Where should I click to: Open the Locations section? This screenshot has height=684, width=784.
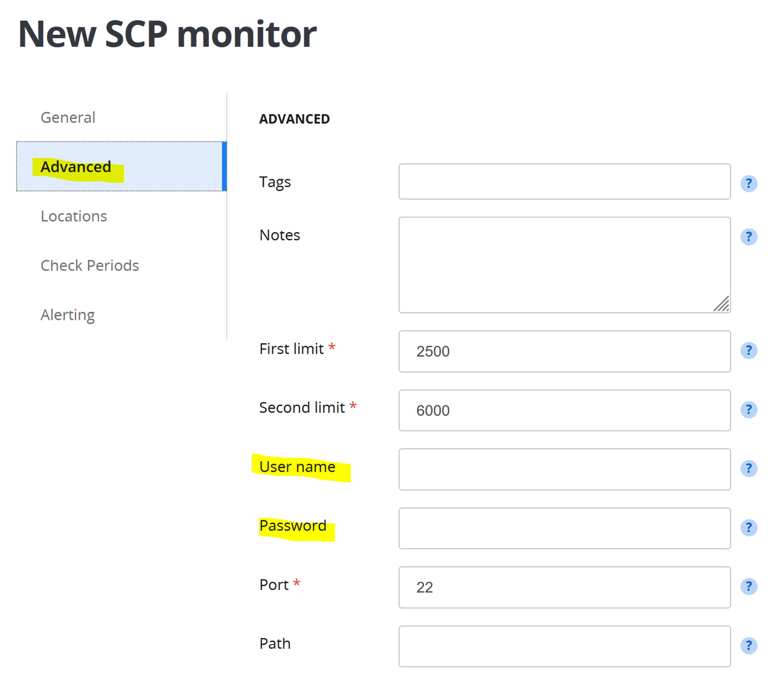pyautogui.click(x=74, y=216)
